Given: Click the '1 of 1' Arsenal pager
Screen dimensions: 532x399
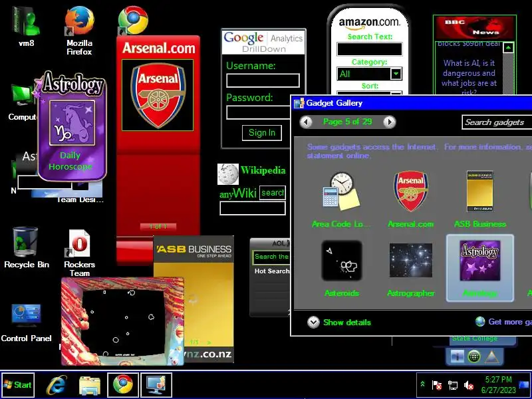Looking at the screenshot, I should point(158,226).
